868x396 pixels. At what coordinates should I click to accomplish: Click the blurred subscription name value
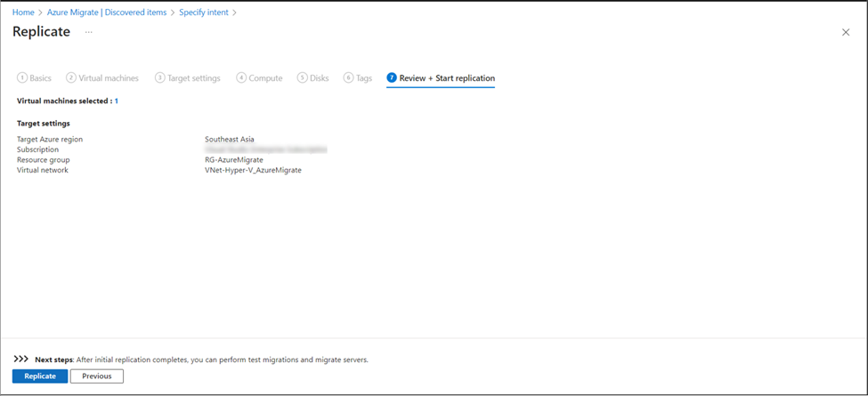tap(265, 150)
